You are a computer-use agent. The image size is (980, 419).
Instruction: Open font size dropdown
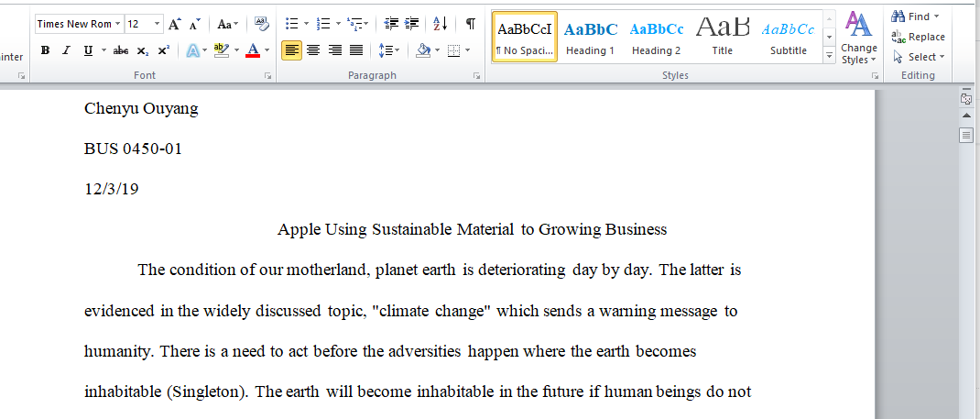157,24
